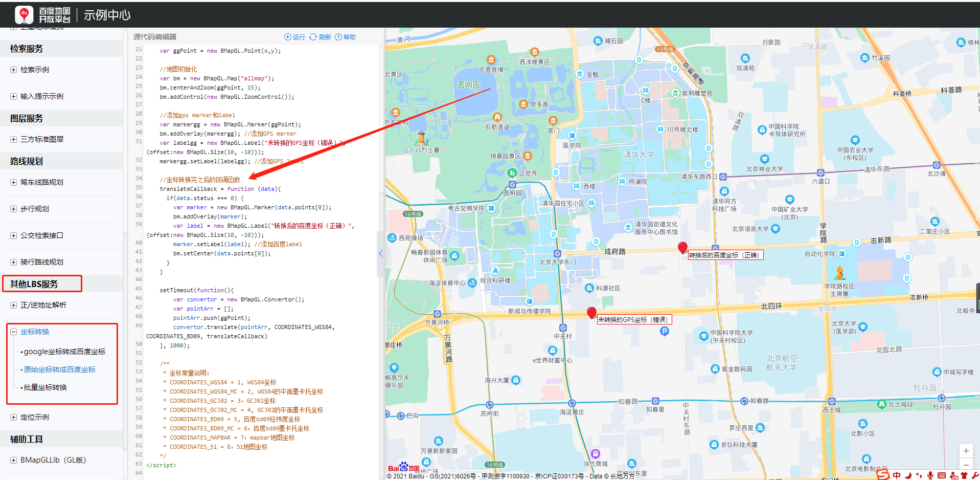
Task: Click the 海淀黄庄 subway station icon
Action: (x=572, y=403)
